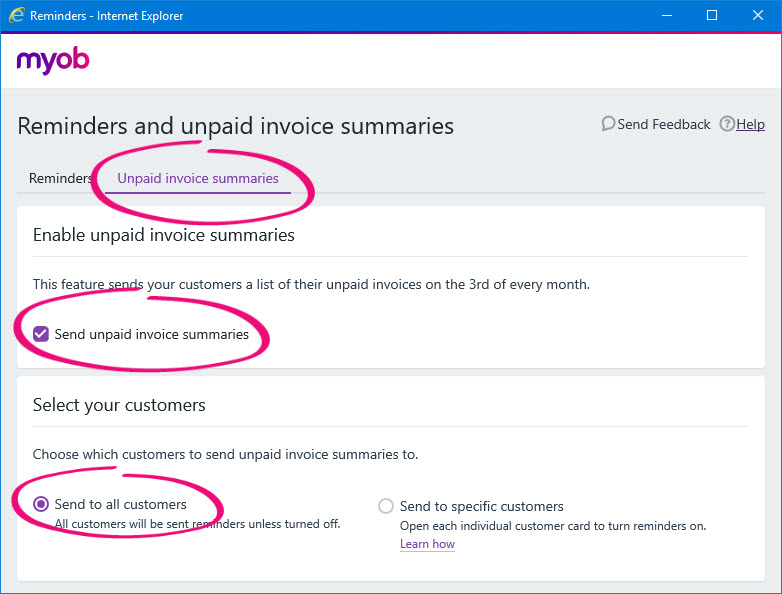Follow the Learn how link

pos(427,544)
